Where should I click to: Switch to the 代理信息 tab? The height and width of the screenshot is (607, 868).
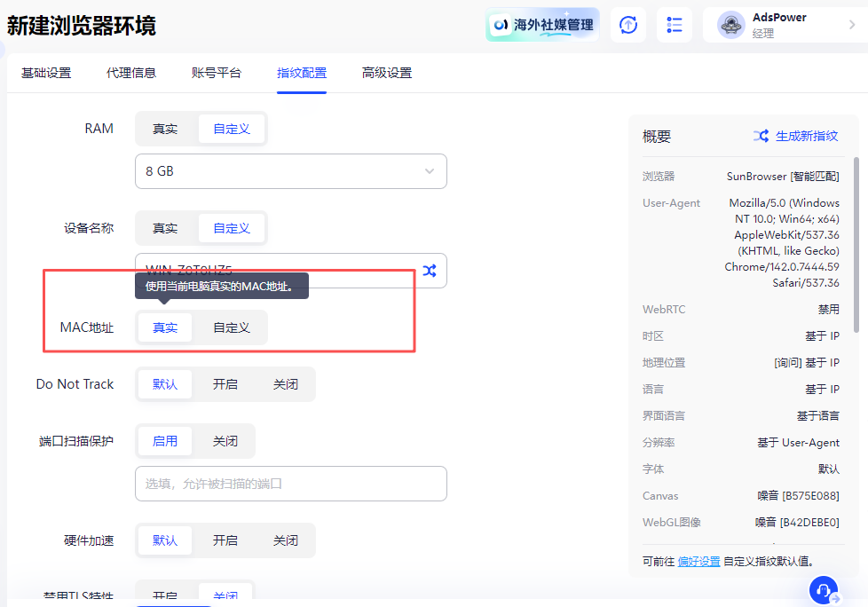tap(131, 72)
